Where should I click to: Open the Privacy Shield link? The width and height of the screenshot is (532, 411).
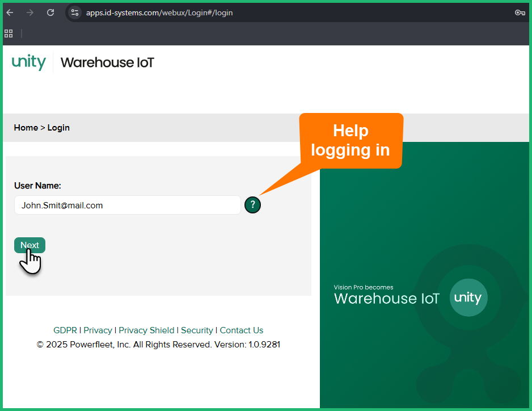point(146,330)
